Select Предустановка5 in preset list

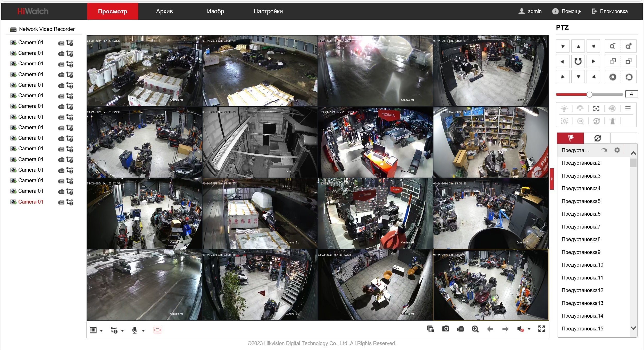coord(581,201)
